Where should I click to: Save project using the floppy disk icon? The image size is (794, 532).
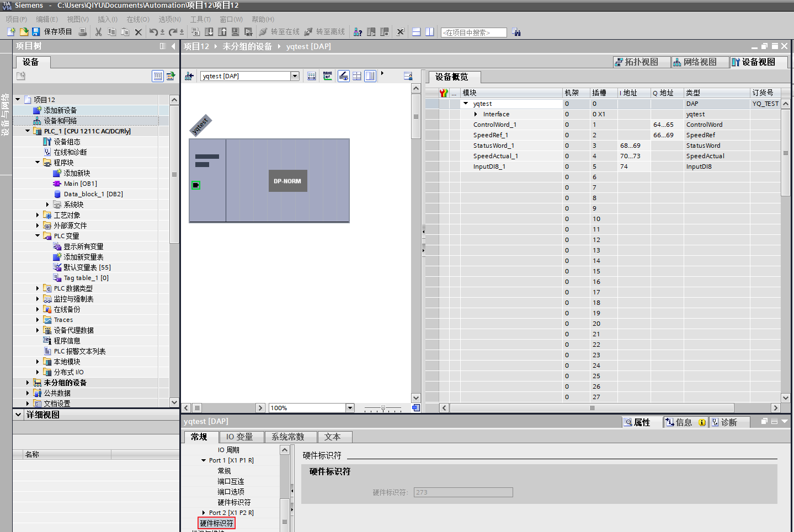click(36, 32)
